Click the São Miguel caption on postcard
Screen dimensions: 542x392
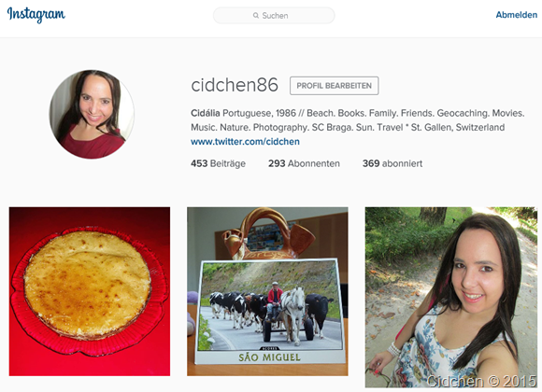pos(269,357)
